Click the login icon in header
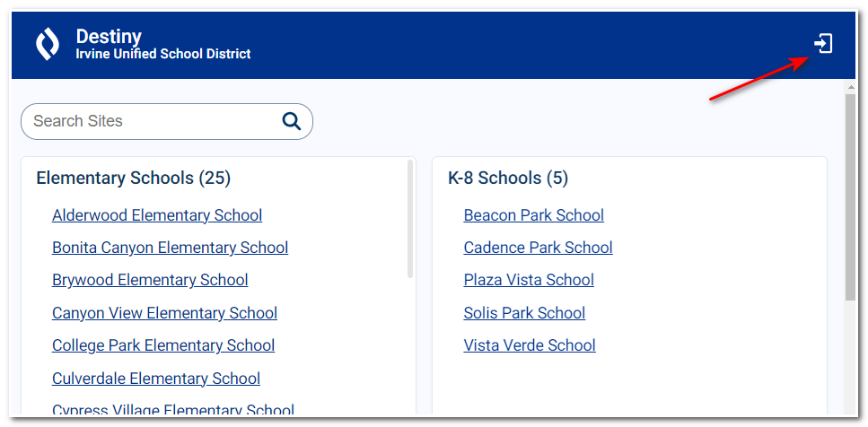 click(823, 44)
